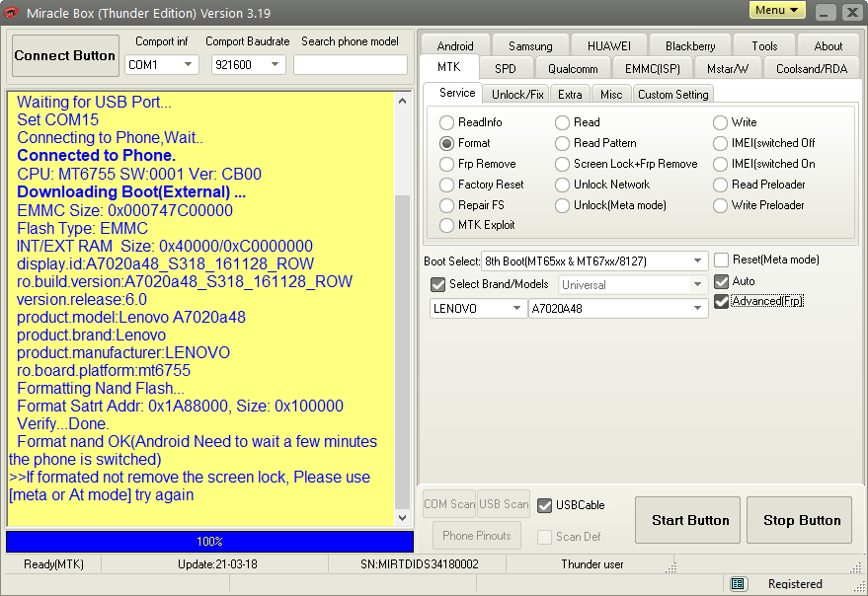Switch to the Samsung tab
Screen dimensions: 868x596
(x=530, y=46)
